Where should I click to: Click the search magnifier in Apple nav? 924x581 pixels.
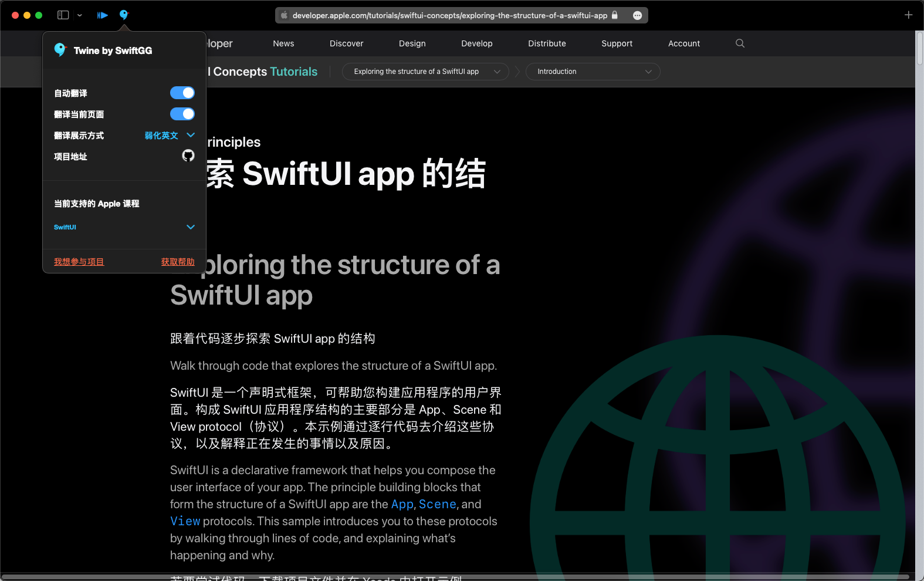click(740, 43)
